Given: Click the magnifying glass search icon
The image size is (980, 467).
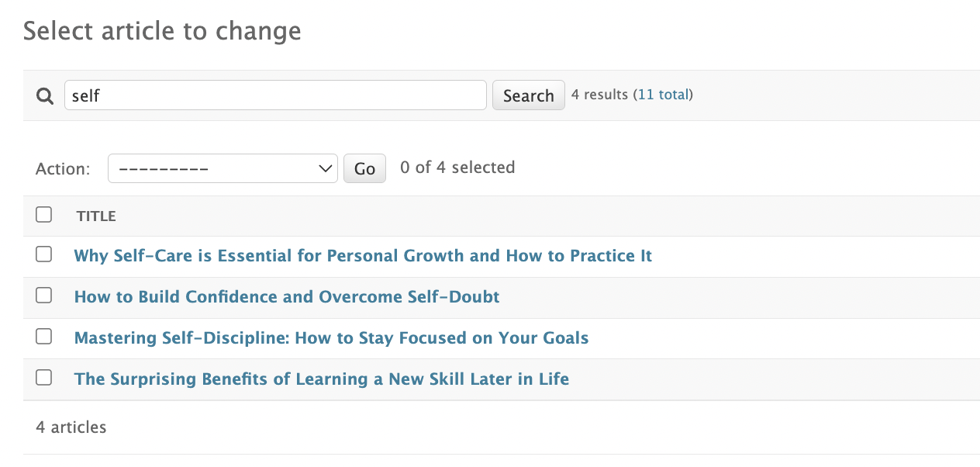Looking at the screenshot, I should (44, 95).
